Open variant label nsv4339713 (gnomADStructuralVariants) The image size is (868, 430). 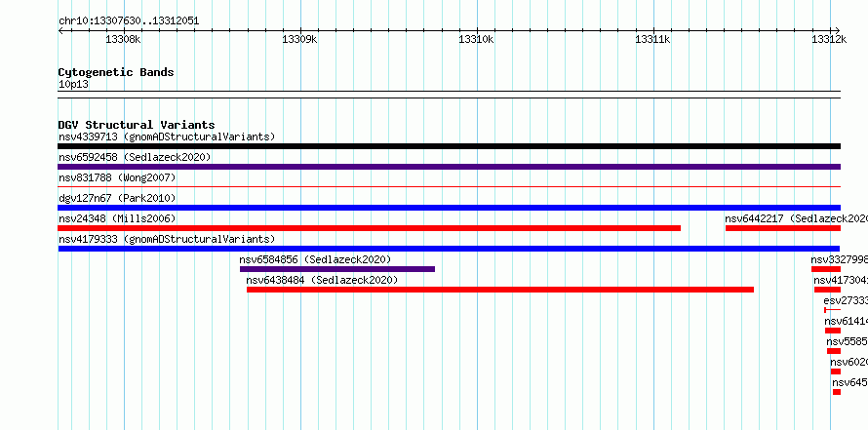[x=167, y=137]
